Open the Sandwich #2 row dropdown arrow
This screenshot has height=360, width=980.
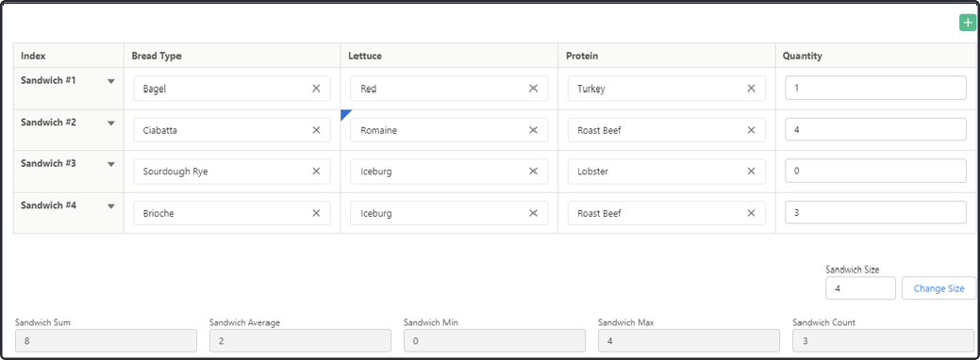point(111,123)
